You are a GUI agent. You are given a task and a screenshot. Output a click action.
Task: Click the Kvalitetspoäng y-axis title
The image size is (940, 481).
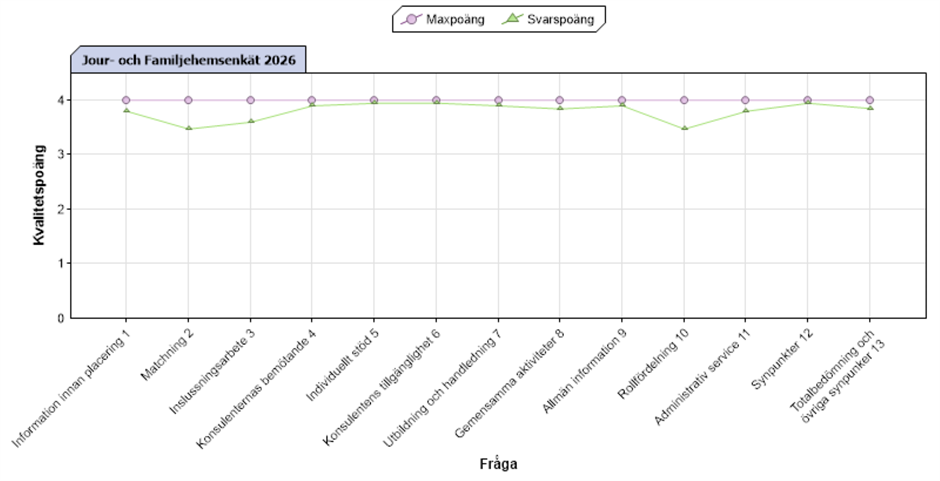point(39,195)
